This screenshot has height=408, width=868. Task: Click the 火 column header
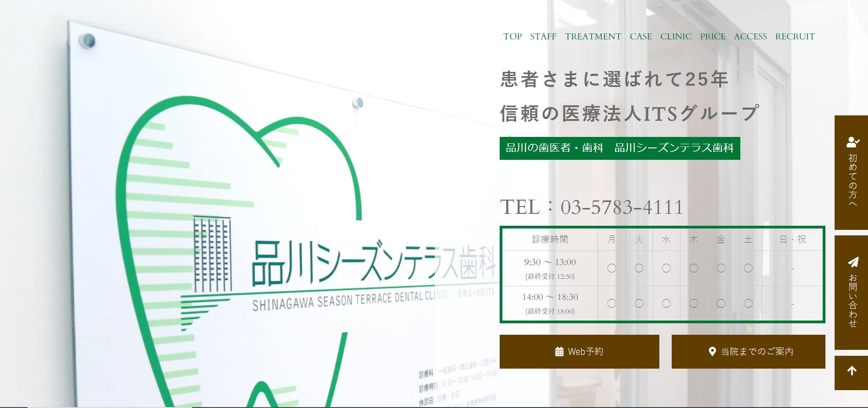[639, 239]
